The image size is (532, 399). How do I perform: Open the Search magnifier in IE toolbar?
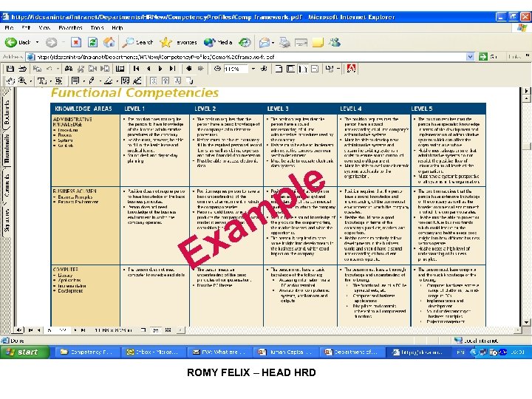pyautogui.click(x=137, y=42)
